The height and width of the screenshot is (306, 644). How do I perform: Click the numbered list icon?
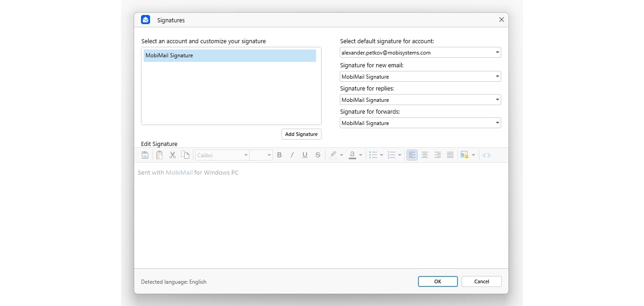pos(392,155)
